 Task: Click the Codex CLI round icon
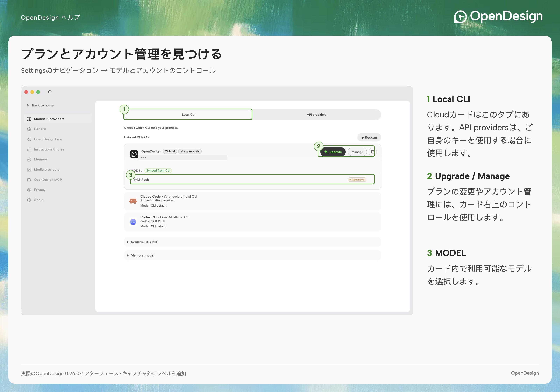[x=133, y=222]
